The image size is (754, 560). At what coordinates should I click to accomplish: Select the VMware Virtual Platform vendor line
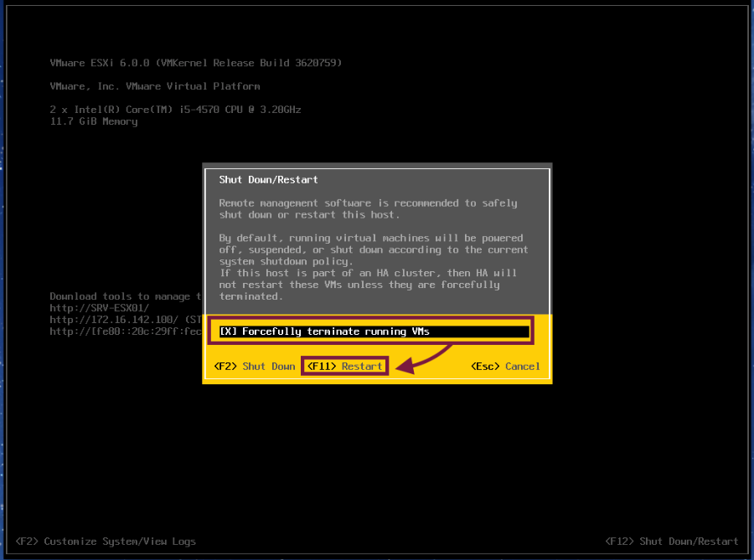pyautogui.click(x=155, y=86)
